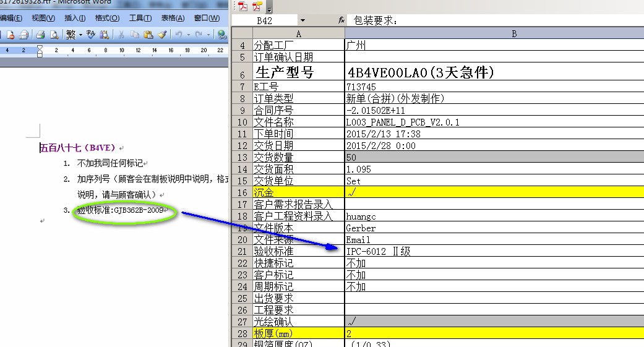Click cell 新单(合拼)(外发制作)
The image size is (644, 347).
click(494, 98)
